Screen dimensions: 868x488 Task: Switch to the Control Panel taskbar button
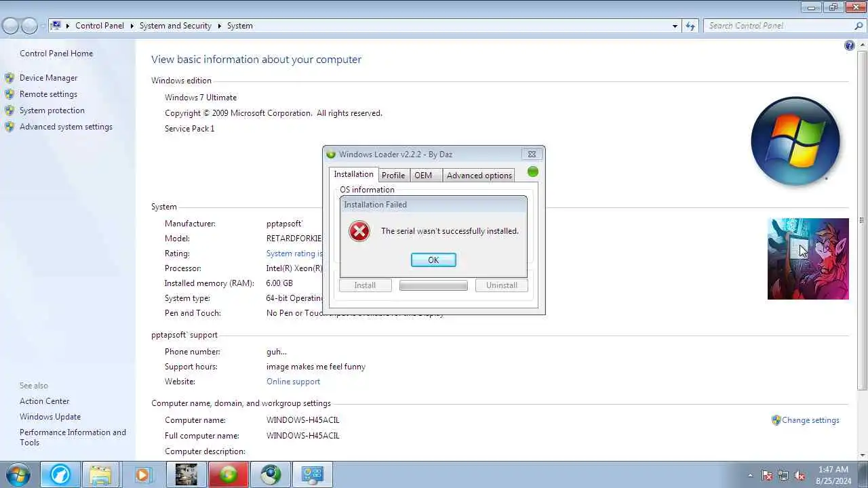tap(313, 475)
